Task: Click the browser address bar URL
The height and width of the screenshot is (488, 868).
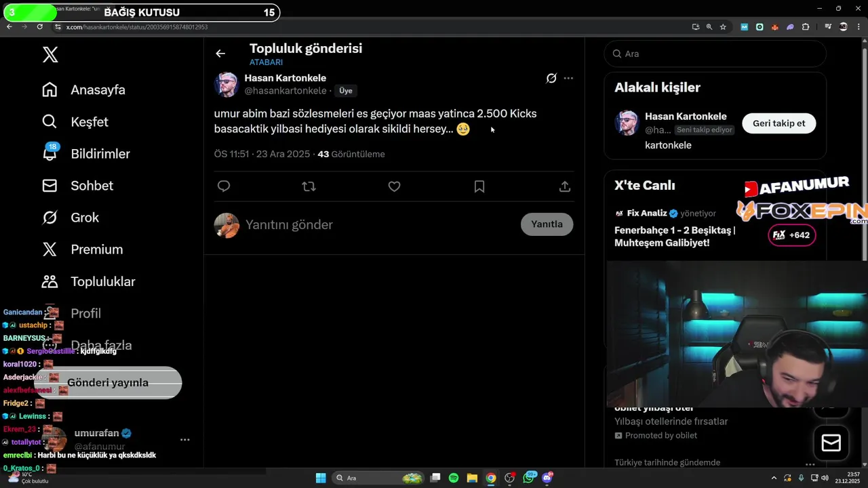Action: pos(137,27)
